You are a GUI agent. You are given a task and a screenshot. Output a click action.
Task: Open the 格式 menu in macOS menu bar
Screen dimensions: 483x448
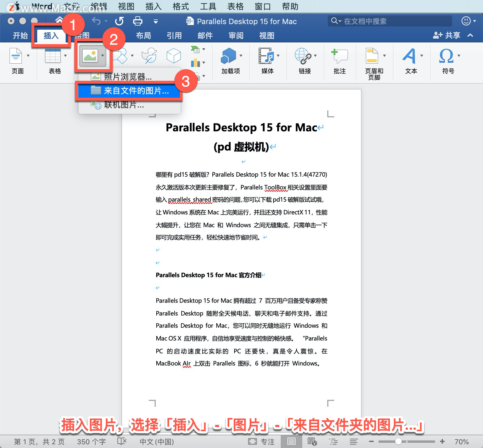click(181, 6)
